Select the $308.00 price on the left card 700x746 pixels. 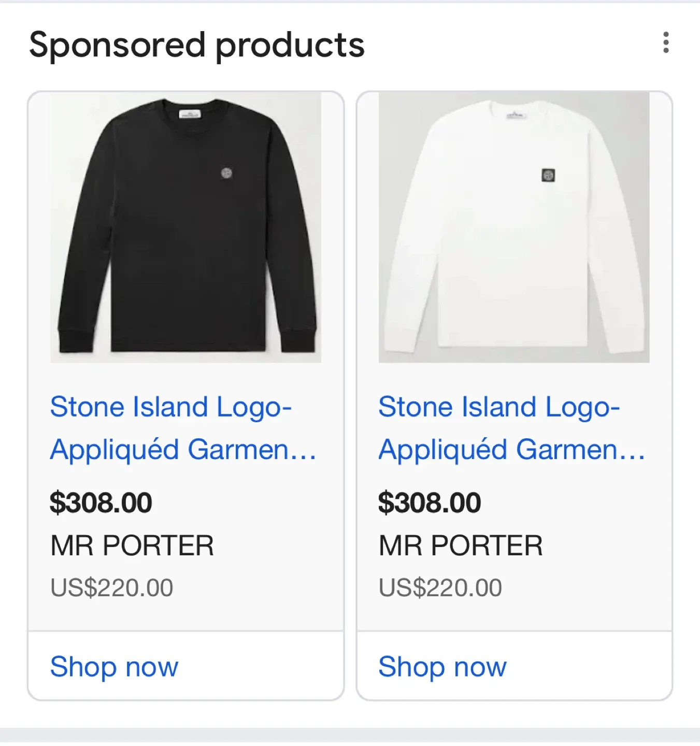pyautogui.click(x=102, y=501)
